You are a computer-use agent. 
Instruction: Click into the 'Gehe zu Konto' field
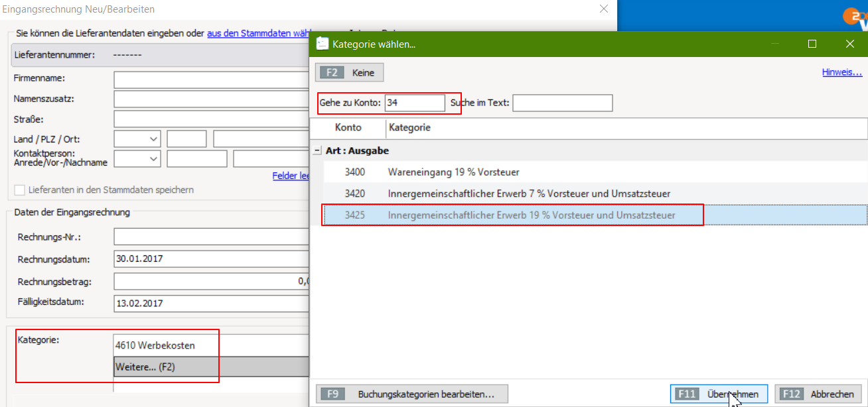[x=415, y=103]
